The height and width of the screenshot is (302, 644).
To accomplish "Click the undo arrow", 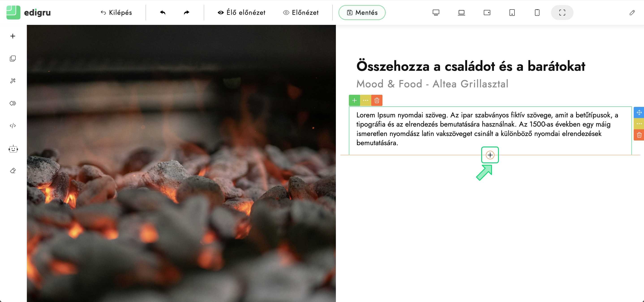I will [x=163, y=13].
